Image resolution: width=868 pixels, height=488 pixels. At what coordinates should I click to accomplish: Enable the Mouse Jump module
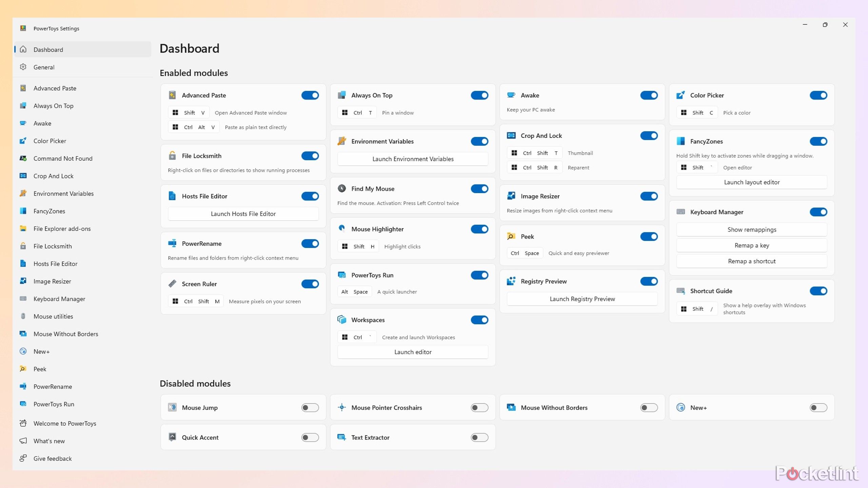310,408
